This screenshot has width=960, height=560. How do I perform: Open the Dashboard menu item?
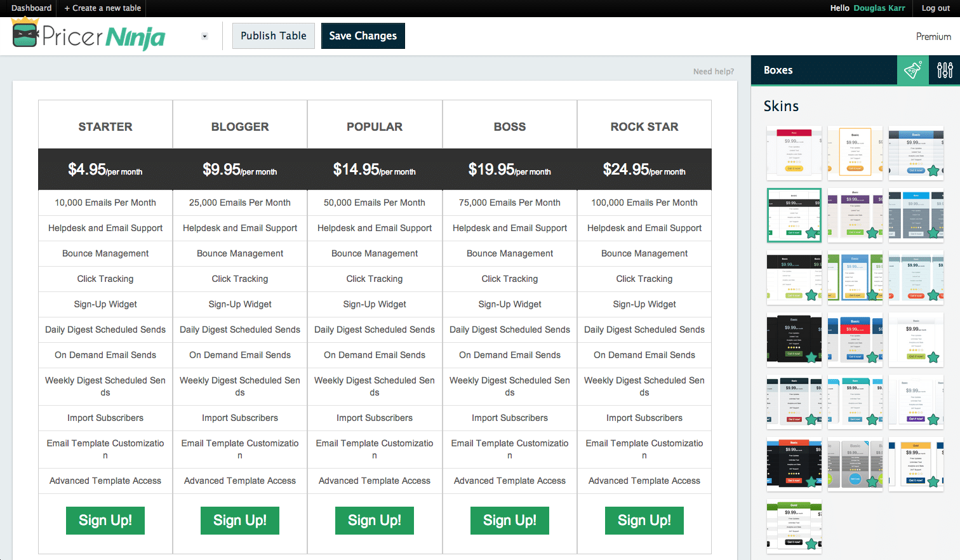31,8
